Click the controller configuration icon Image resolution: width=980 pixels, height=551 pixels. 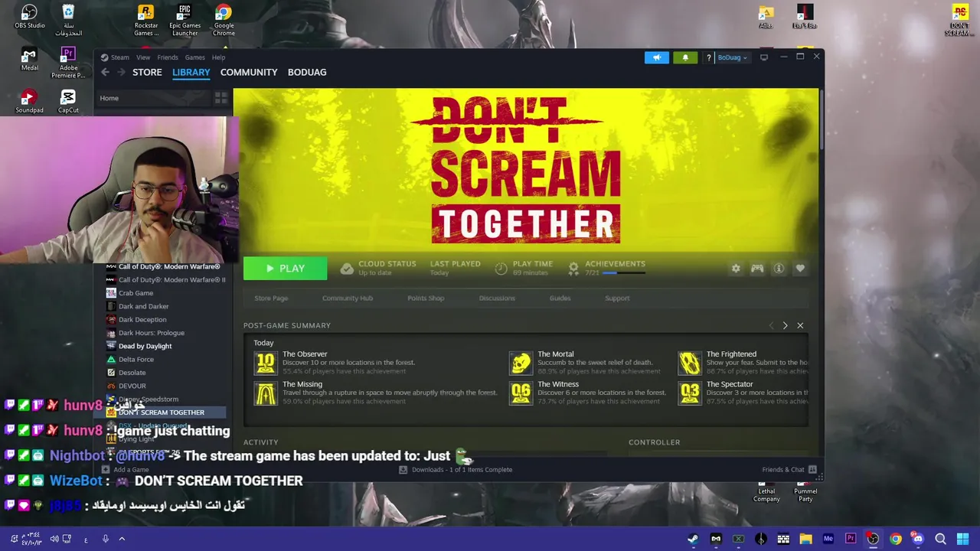[x=757, y=269]
